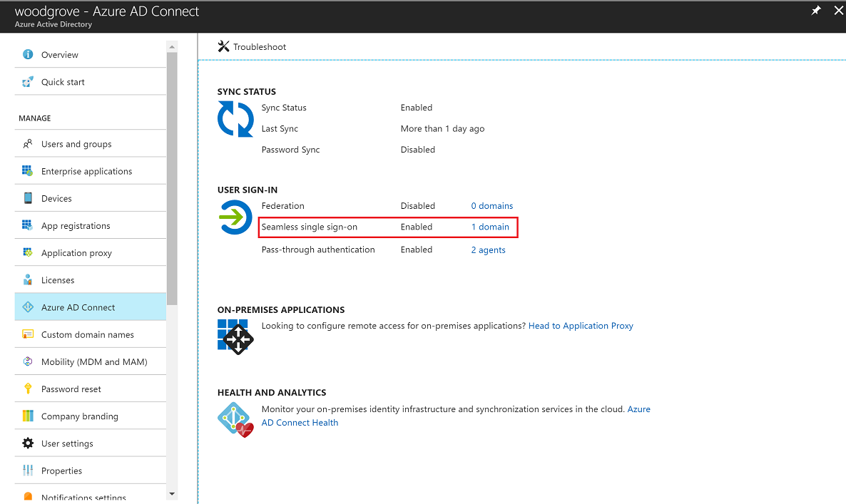Click the User Sign-in green arrow icon
The width and height of the screenshot is (846, 504).
(235, 217)
